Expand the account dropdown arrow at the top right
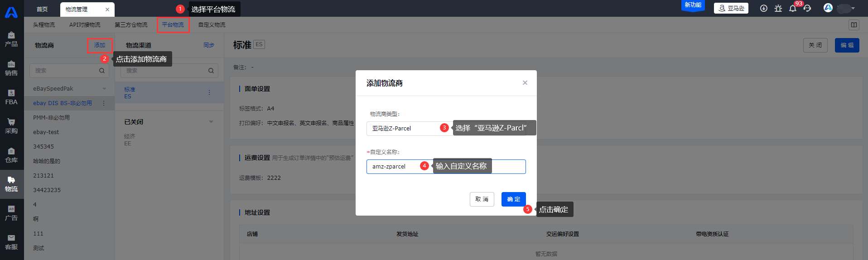Image resolution: width=868 pixels, height=260 pixels. coord(853,8)
